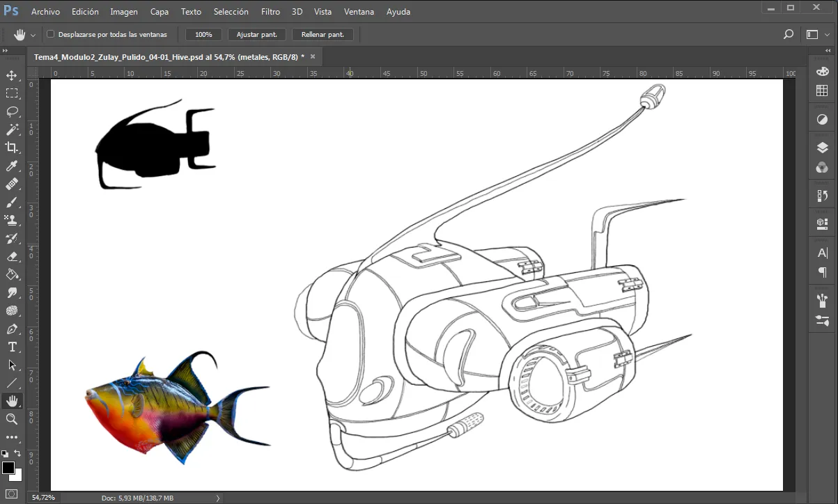This screenshot has height=504, width=838.
Task: Open the Ventana menu
Action: click(x=359, y=12)
